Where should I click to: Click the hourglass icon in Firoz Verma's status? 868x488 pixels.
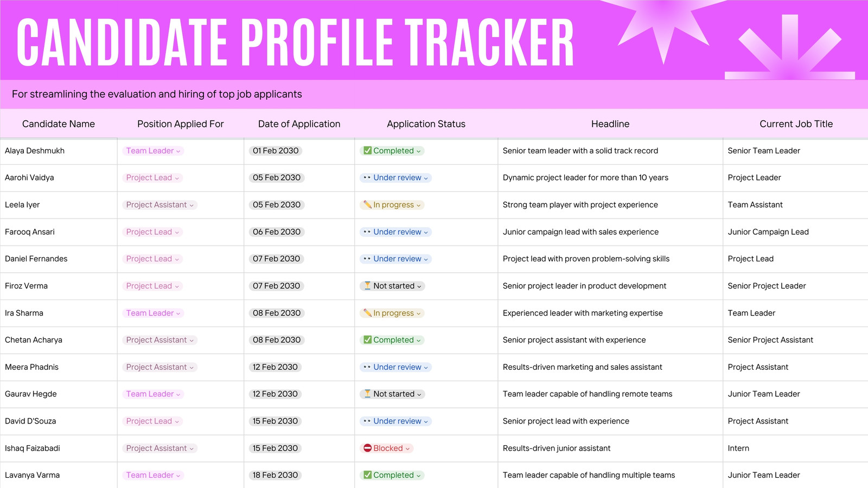pyautogui.click(x=367, y=286)
